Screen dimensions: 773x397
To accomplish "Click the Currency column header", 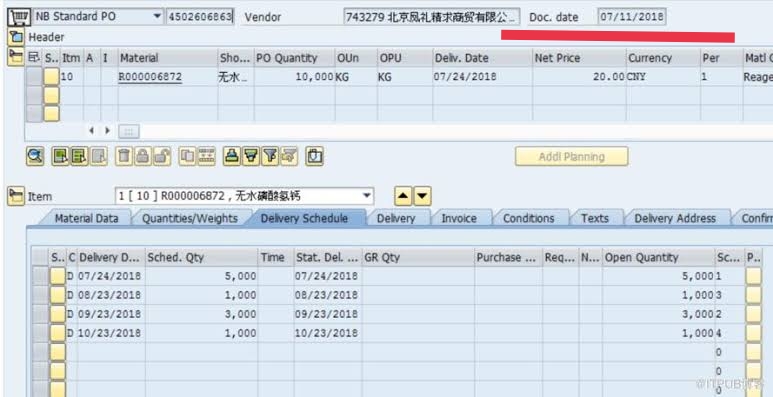I will (663, 58).
